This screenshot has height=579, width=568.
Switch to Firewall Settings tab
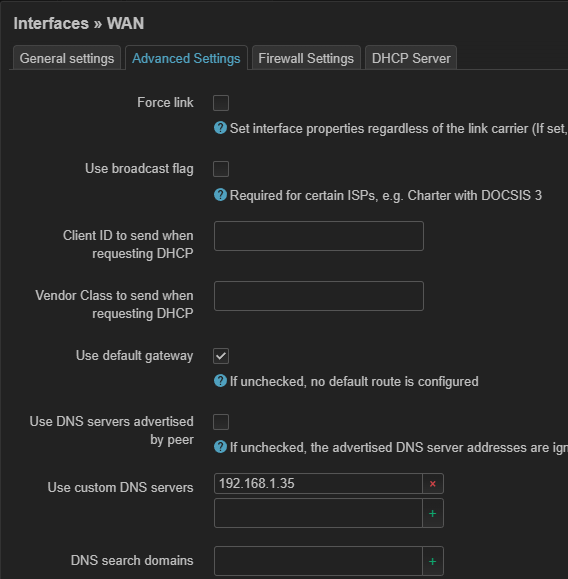click(306, 58)
